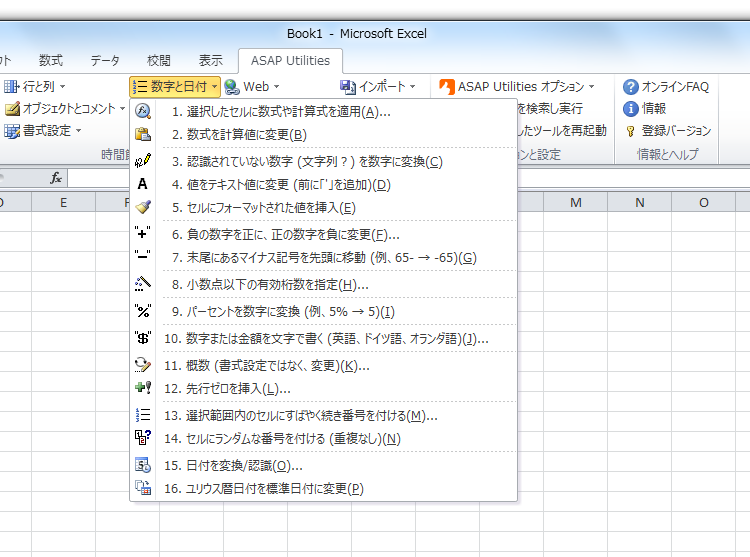
Task: Select セルにランダムな番号を付ける(N)
Action: coord(323,439)
